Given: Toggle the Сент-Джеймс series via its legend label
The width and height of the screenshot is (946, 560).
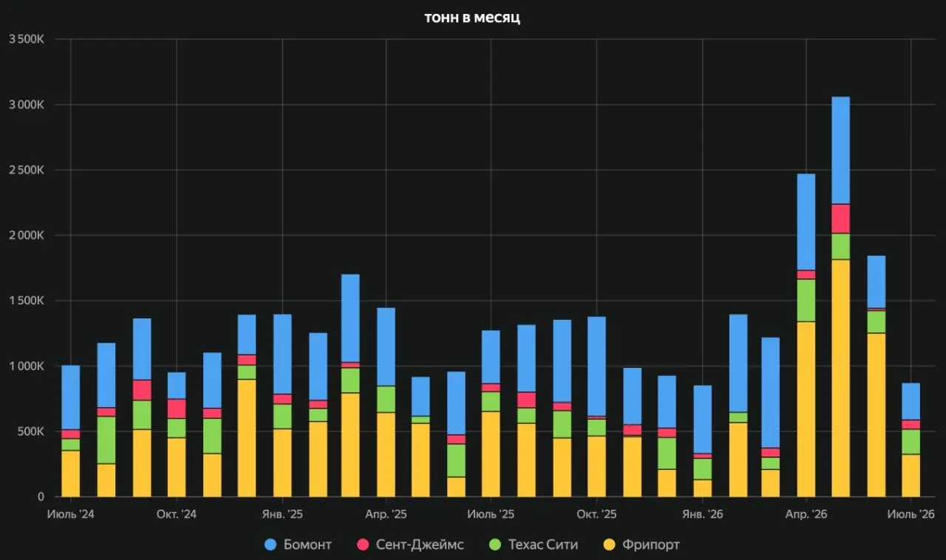Looking at the screenshot, I should click(x=420, y=544).
